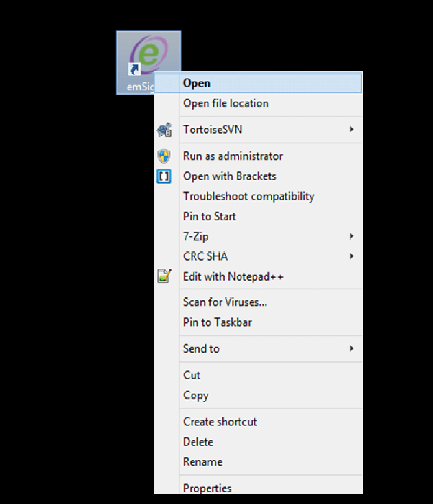Image resolution: width=433 pixels, height=504 pixels.
Task: Expand the CRC SHA submenu arrow
Action: (x=352, y=256)
